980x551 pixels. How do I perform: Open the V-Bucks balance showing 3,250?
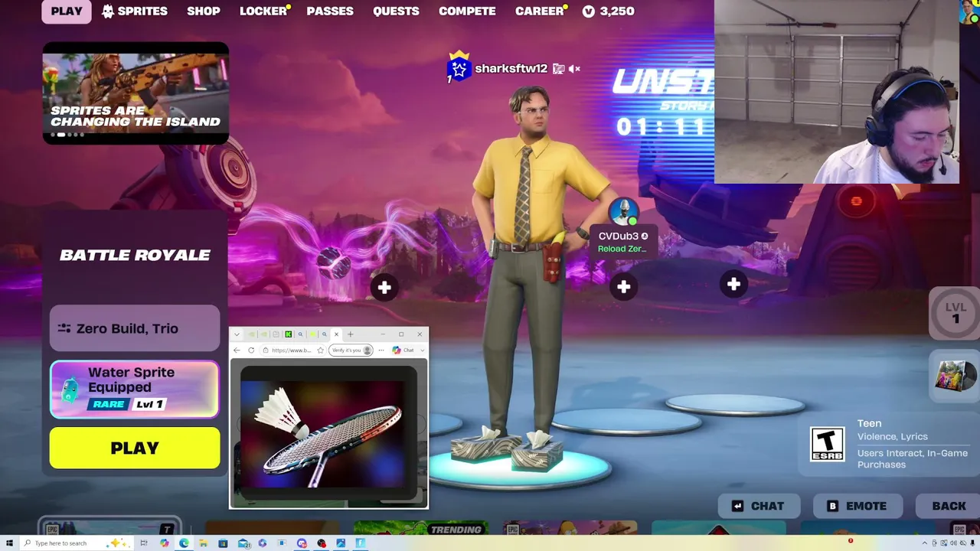coord(608,11)
